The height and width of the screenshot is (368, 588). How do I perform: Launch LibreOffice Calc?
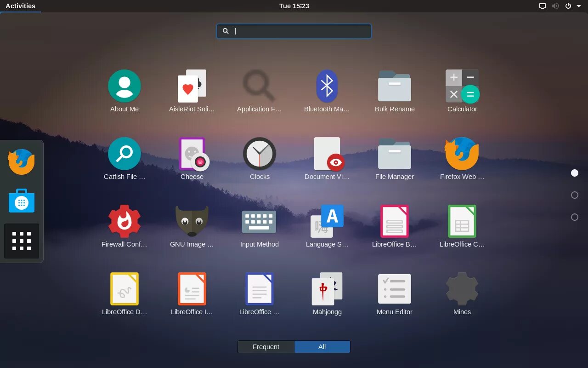click(462, 226)
